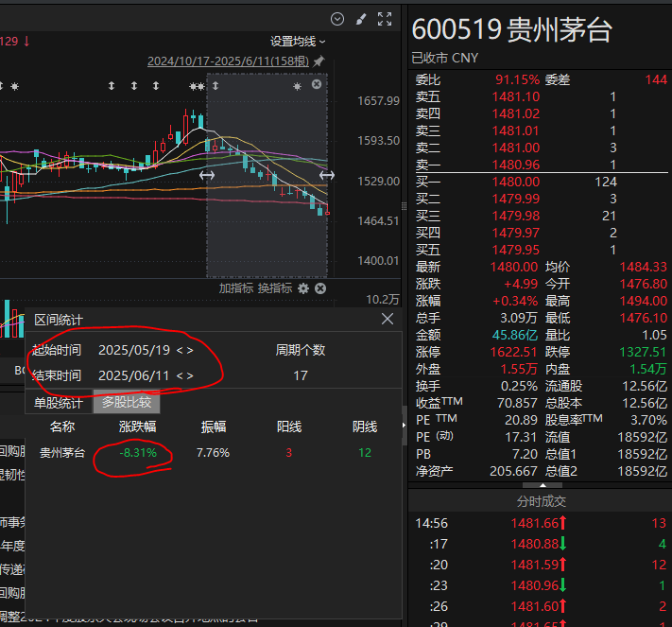Viewport: 672px width, 627px height.
Task: Step 结束时间 date forward with >
Action: 190,376
